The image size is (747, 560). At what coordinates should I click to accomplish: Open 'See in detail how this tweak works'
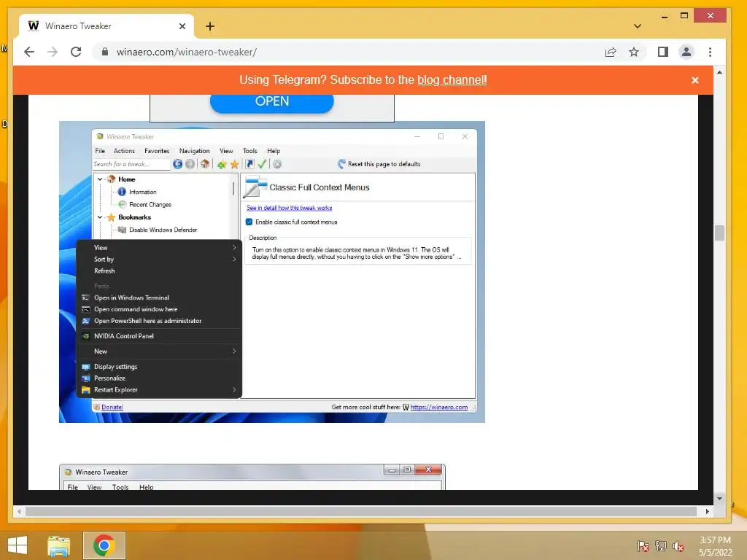[x=289, y=208]
